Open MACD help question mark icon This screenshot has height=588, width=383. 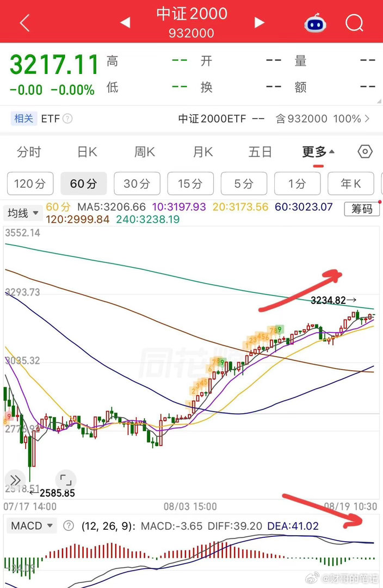(68, 526)
